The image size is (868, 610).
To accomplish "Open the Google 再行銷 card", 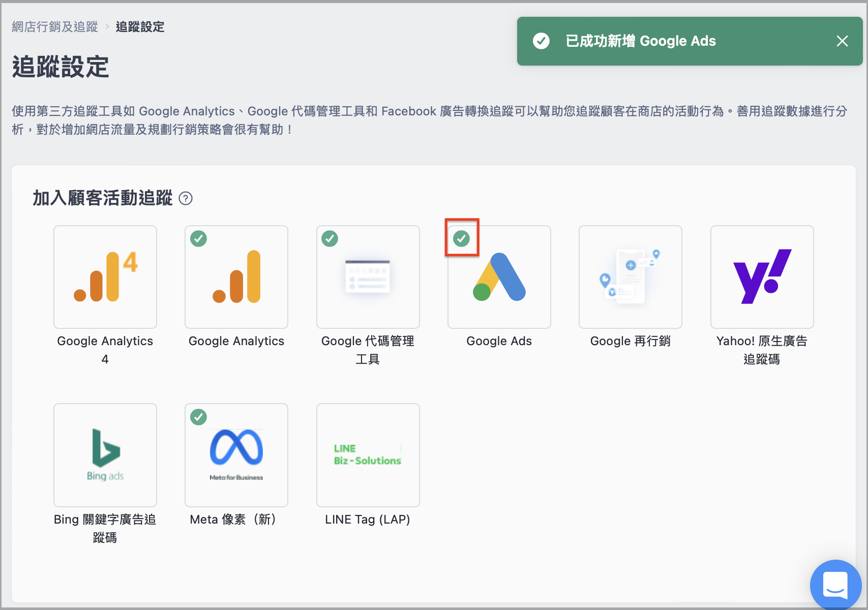I will click(x=631, y=277).
